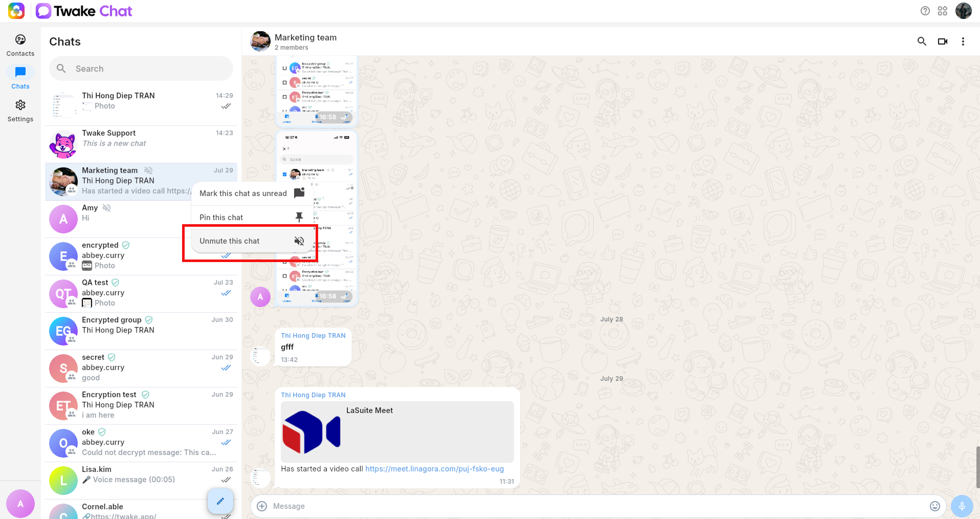The image size is (980, 519).
Task: Record a voice message with the microphone
Action: pos(962,506)
